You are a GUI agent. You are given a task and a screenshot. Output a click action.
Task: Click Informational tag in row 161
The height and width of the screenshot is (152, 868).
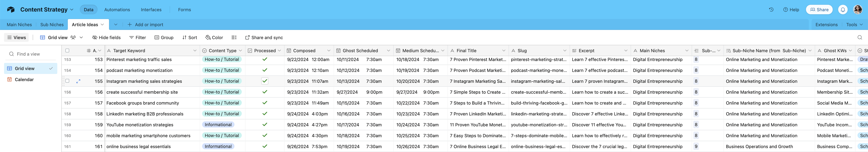click(218, 147)
